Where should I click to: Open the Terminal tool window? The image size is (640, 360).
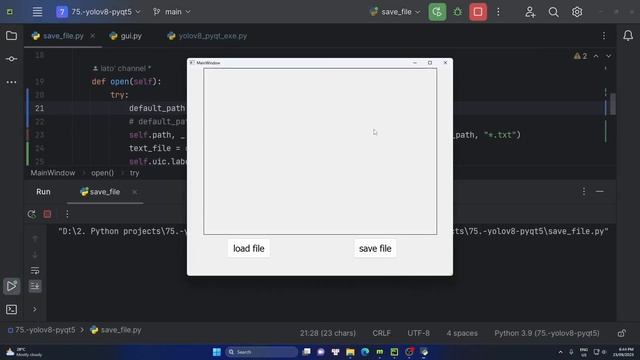coord(11,309)
